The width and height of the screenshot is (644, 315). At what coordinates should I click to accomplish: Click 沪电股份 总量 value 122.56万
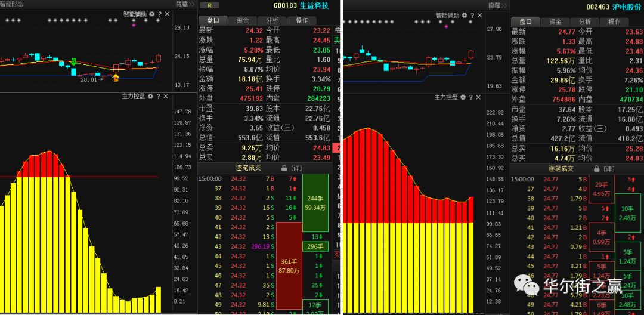563,61
